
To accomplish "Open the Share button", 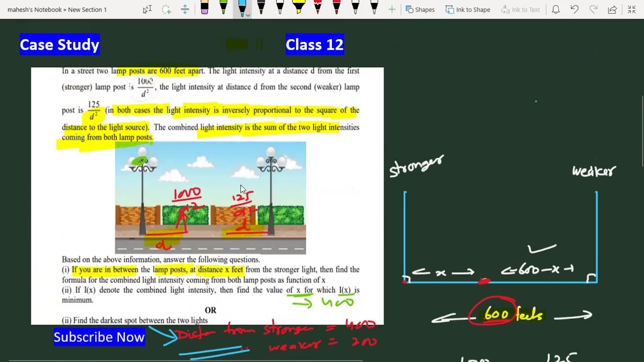I will pos(612,10).
